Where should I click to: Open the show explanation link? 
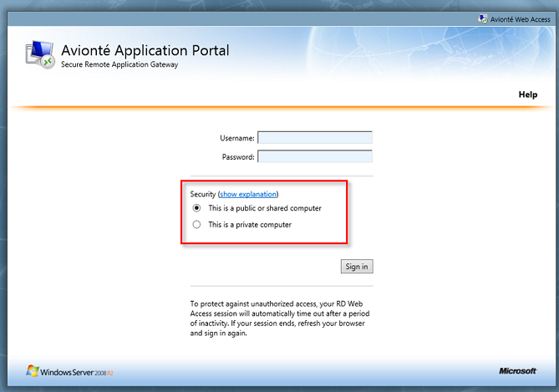248,194
